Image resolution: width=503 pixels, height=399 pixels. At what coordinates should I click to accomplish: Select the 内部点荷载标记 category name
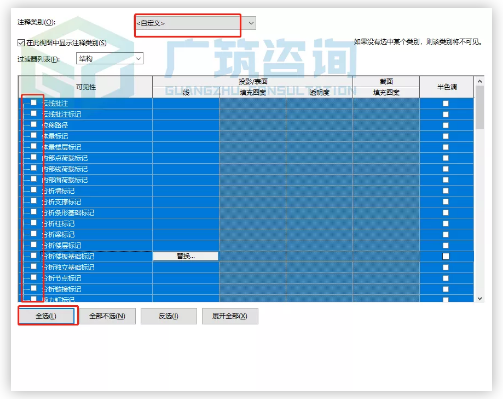pyautogui.click(x=65, y=158)
